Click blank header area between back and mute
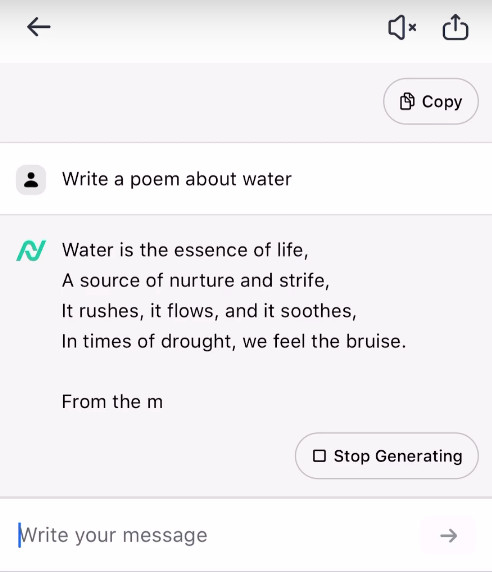492x572 pixels. click(219, 27)
